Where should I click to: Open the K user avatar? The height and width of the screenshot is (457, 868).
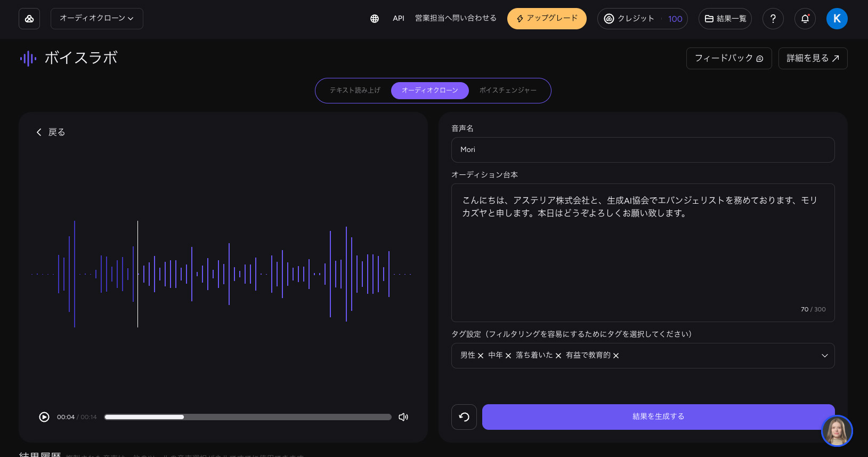(837, 19)
